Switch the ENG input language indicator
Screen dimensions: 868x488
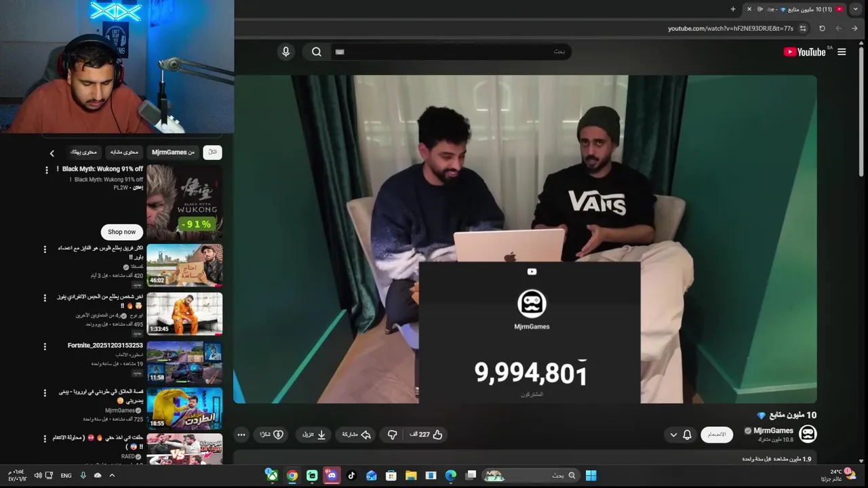point(66,476)
